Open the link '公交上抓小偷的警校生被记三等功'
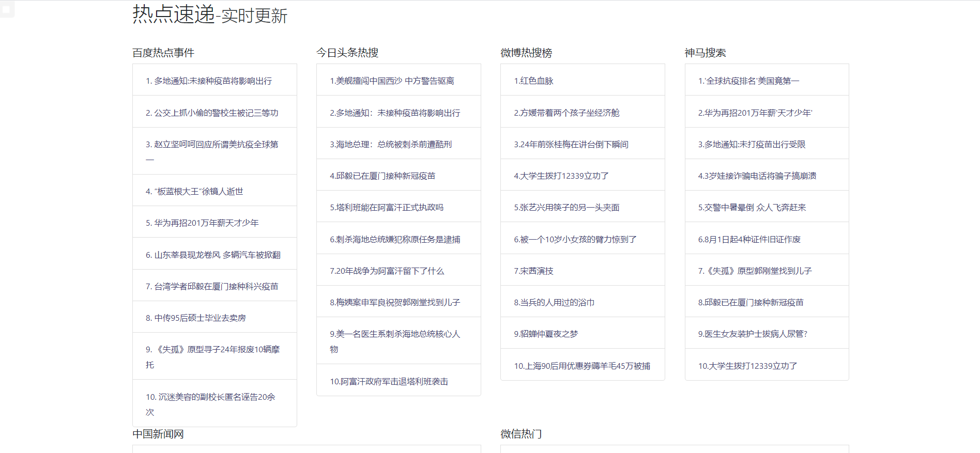 (x=212, y=113)
